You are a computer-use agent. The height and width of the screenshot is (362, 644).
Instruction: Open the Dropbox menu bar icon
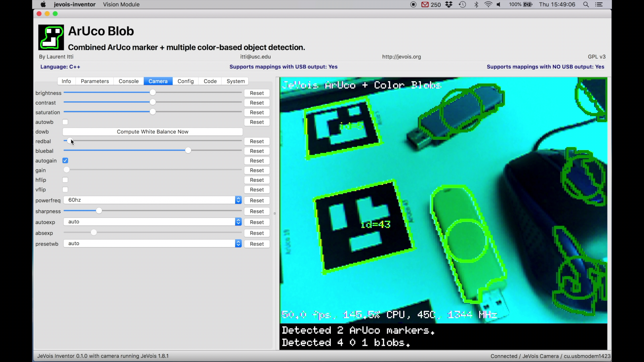pyautogui.click(x=449, y=4)
